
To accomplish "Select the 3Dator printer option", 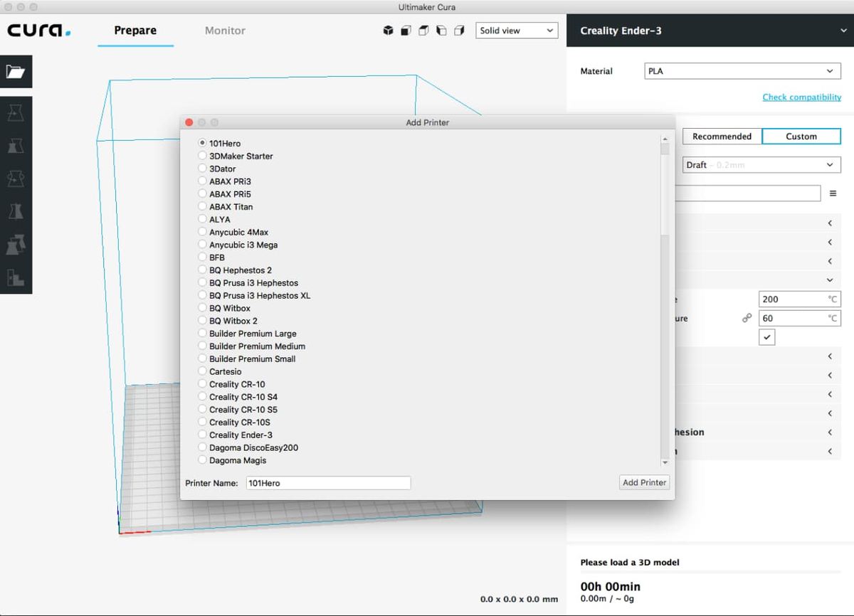I will click(217, 169).
